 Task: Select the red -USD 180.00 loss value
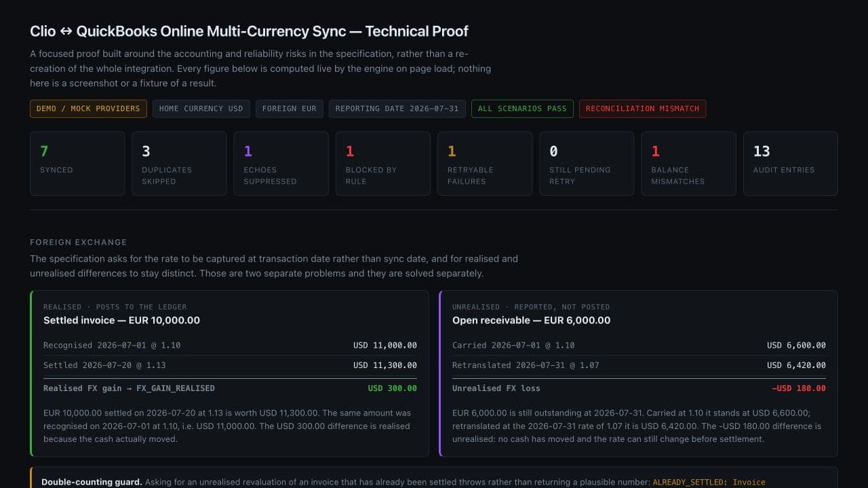click(798, 388)
